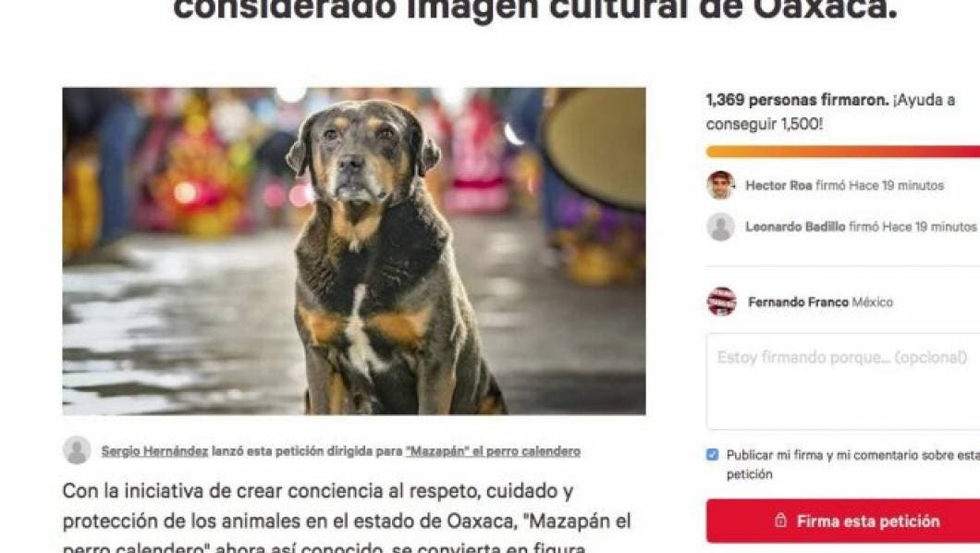Screen dimensions: 980x553
Task: Click the signature progress bar
Action: coord(843,152)
